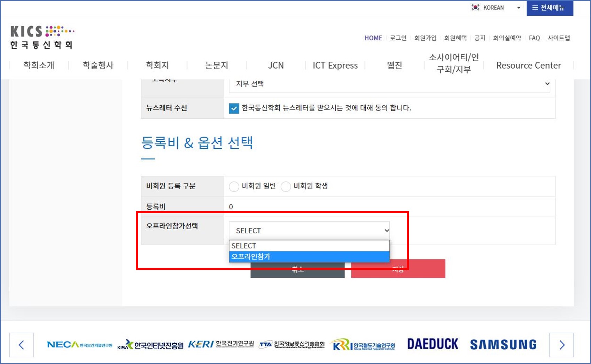Open the ICT Express menu
Screen dimensions: 591x364
click(x=335, y=65)
